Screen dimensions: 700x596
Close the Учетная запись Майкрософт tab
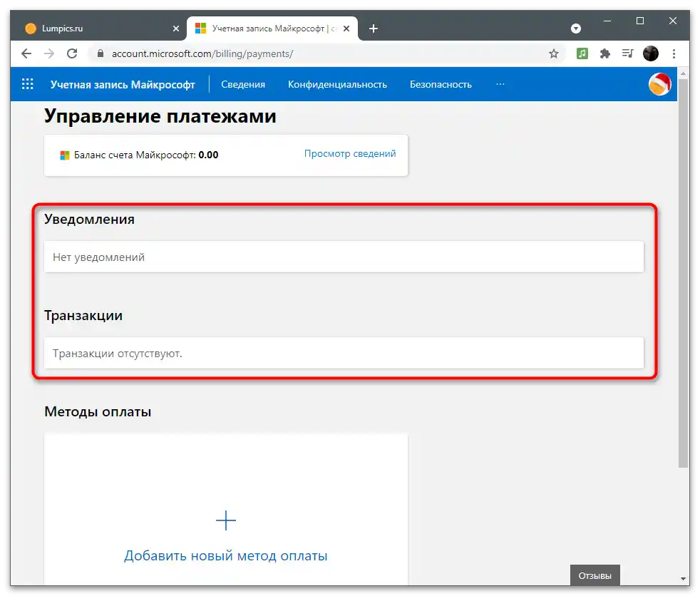click(x=346, y=29)
